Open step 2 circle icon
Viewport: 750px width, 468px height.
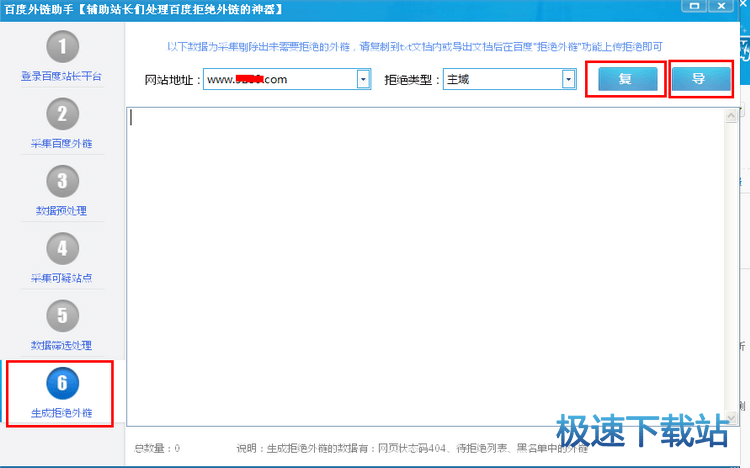62,114
